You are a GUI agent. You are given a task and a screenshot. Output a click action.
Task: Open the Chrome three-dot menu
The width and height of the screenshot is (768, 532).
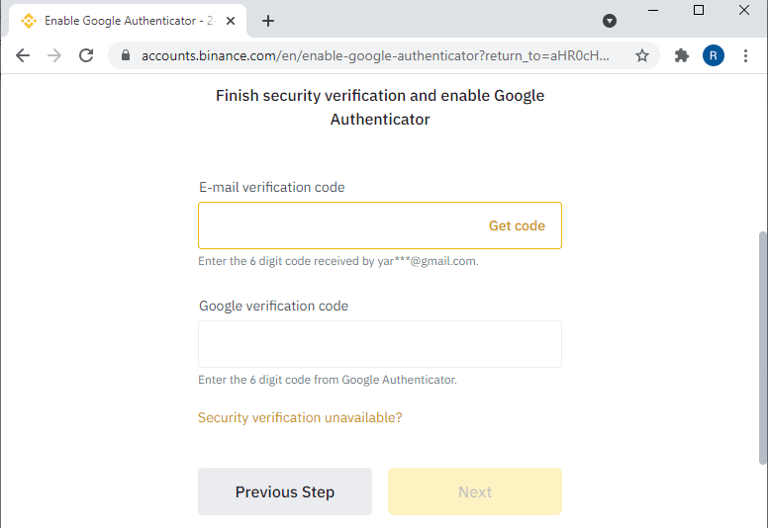click(745, 55)
